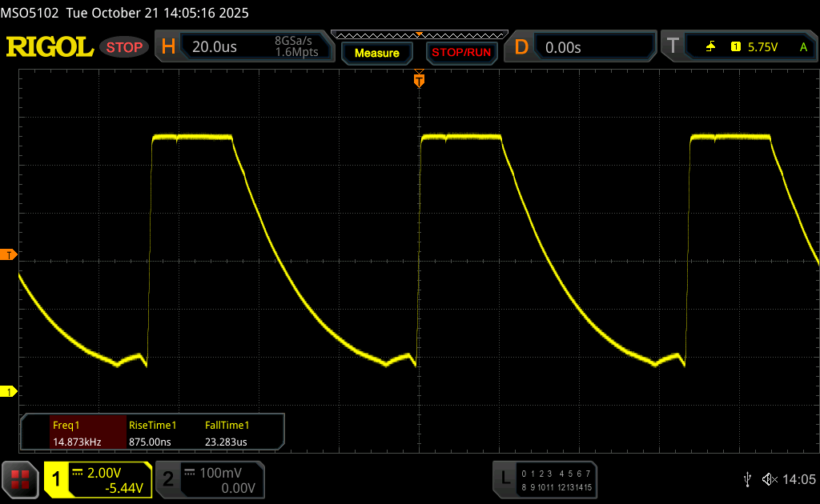Screen dimensions: 820x504
Task: Select the trigger source channel 1 badge
Action: pos(735,47)
